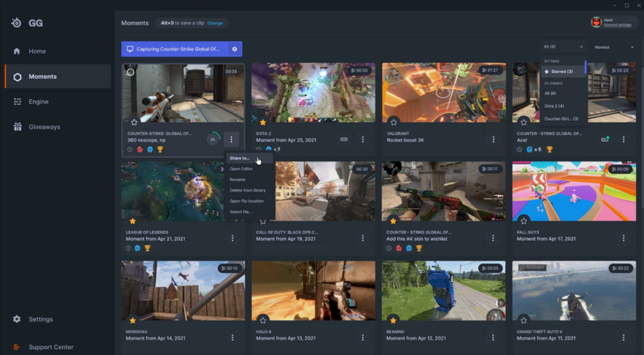Open the Newest sort dropdown
Viewport: 644px width, 355px height.
click(x=614, y=47)
